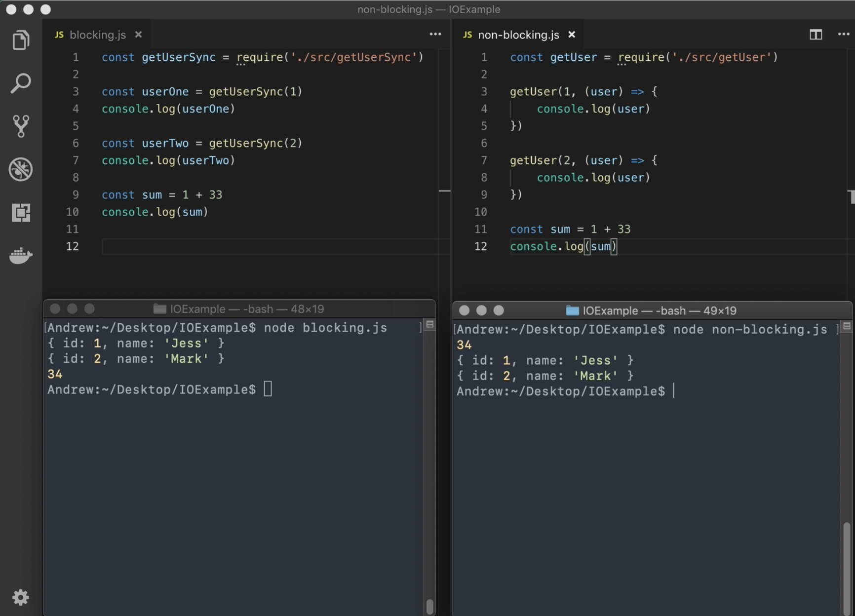
Task: Close the non-blocking.js tab
Action: coord(571,35)
